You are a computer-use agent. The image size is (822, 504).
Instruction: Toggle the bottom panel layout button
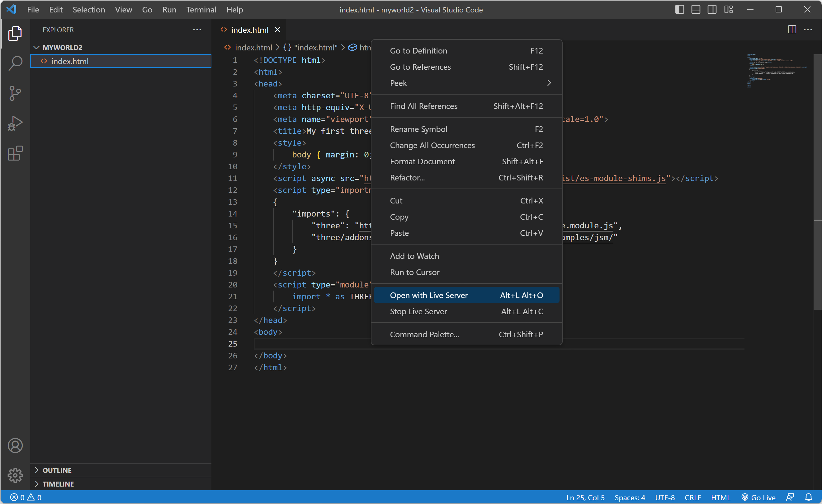tap(696, 9)
